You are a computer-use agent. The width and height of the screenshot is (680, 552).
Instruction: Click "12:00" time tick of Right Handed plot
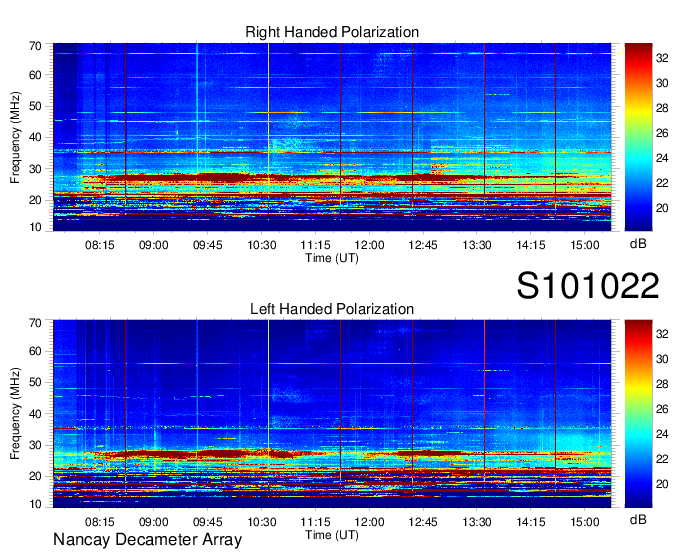click(369, 245)
